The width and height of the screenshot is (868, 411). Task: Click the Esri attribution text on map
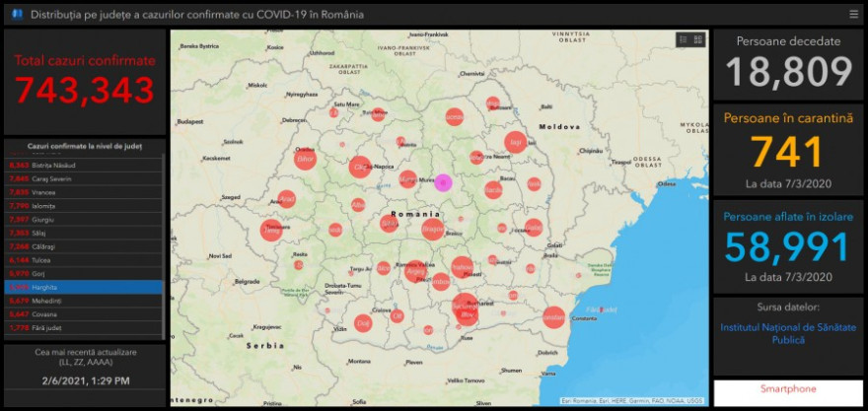click(x=631, y=400)
